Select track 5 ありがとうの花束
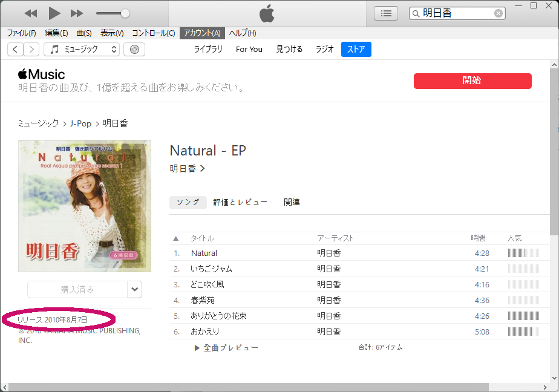Screen dimensions: 559x392 359,316
